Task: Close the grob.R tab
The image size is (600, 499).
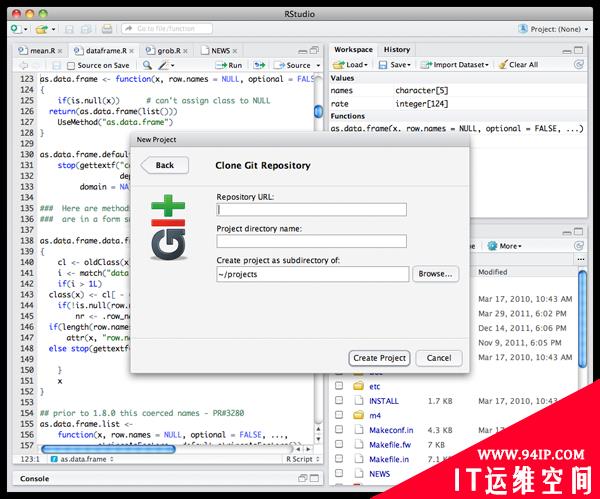Action: [x=186, y=51]
